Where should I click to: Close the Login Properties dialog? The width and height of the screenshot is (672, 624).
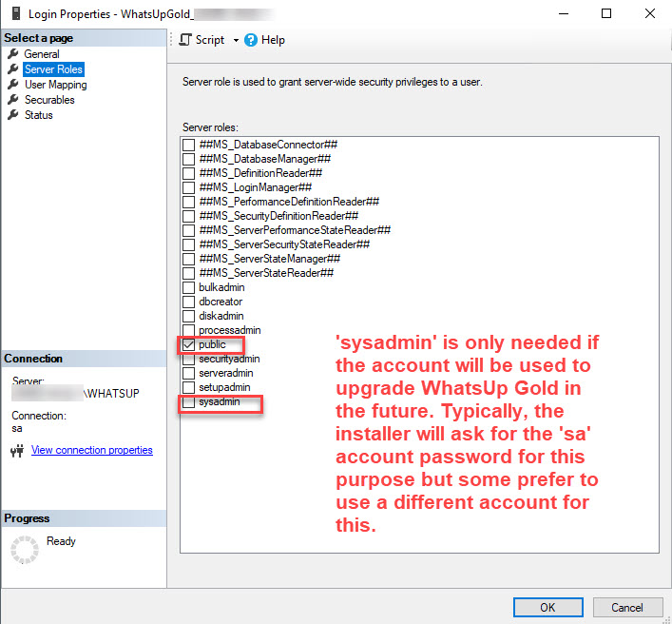(x=650, y=13)
